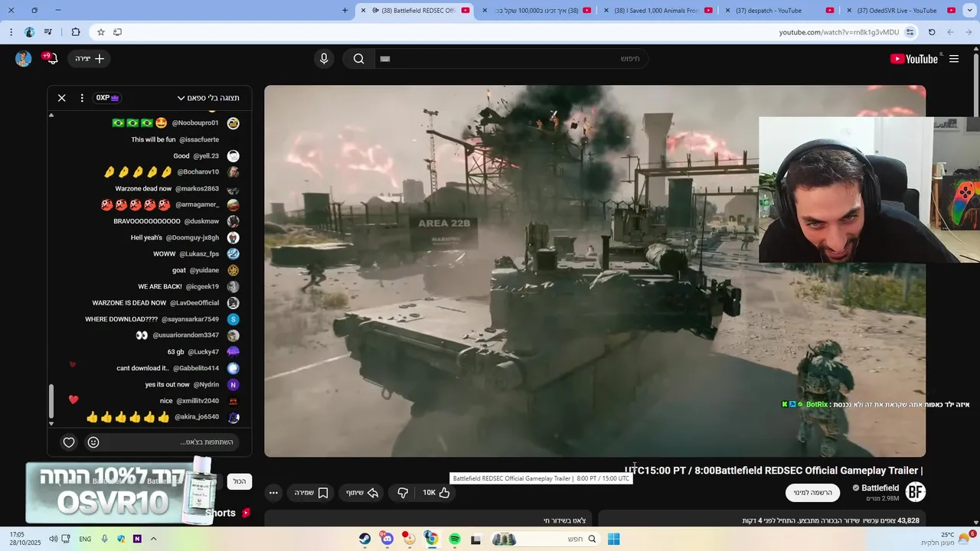Viewport: 980px width, 551px height.
Task: Go back in browser history
Action: (x=969, y=32)
